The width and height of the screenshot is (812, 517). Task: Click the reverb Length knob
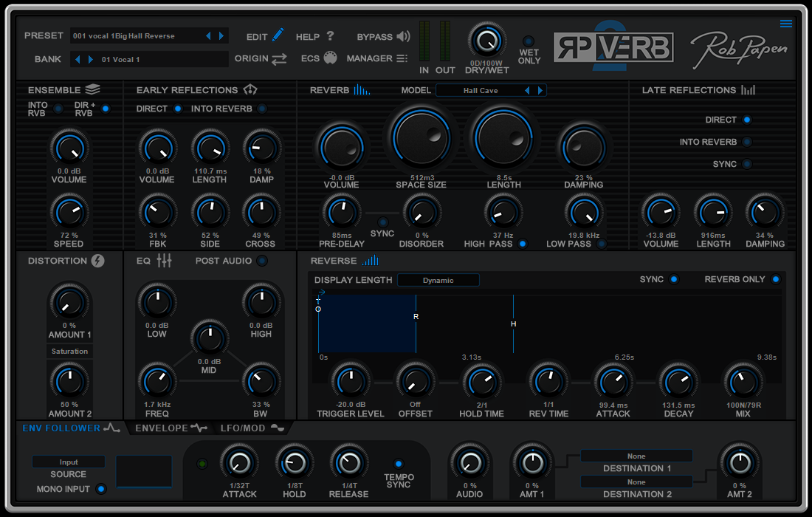503,138
